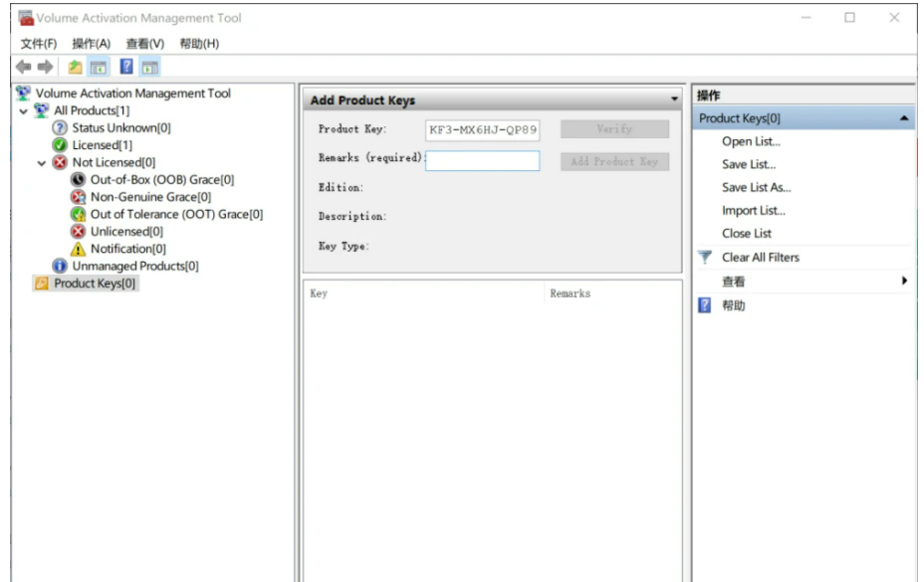Select Licensed[1] tree item

[x=102, y=145]
